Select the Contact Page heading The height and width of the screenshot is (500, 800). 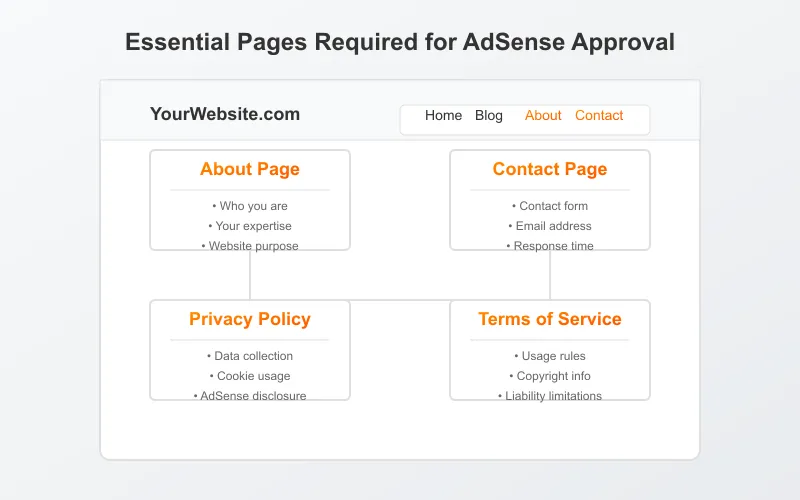(x=550, y=169)
